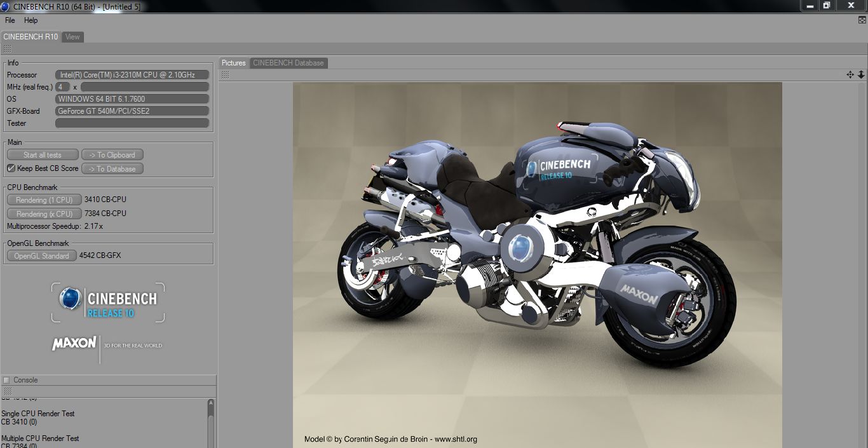The image size is (868, 448).
Task: Click the window layout icon at far right of menu bar
Action: pos(862,20)
